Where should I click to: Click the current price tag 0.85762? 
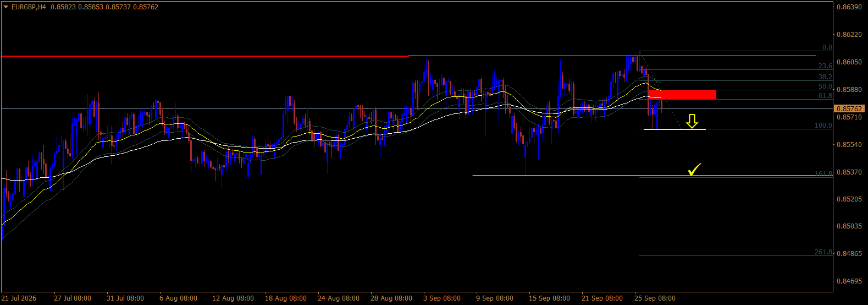click(x=849, y=109)
